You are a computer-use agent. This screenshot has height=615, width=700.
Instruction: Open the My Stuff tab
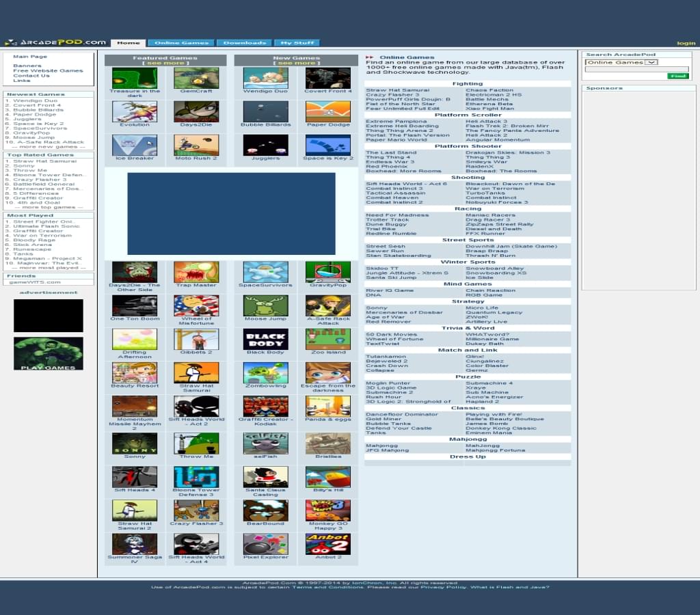pos(296,42)
